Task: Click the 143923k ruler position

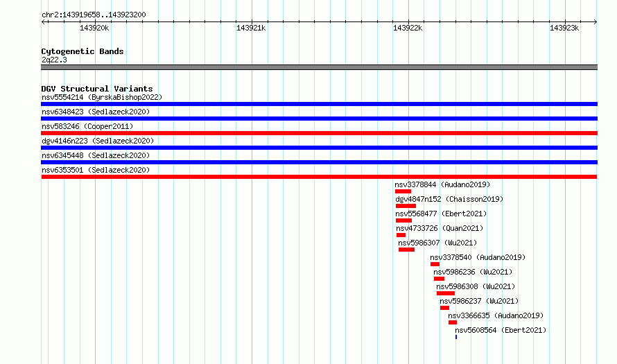Action: [564, 28]
